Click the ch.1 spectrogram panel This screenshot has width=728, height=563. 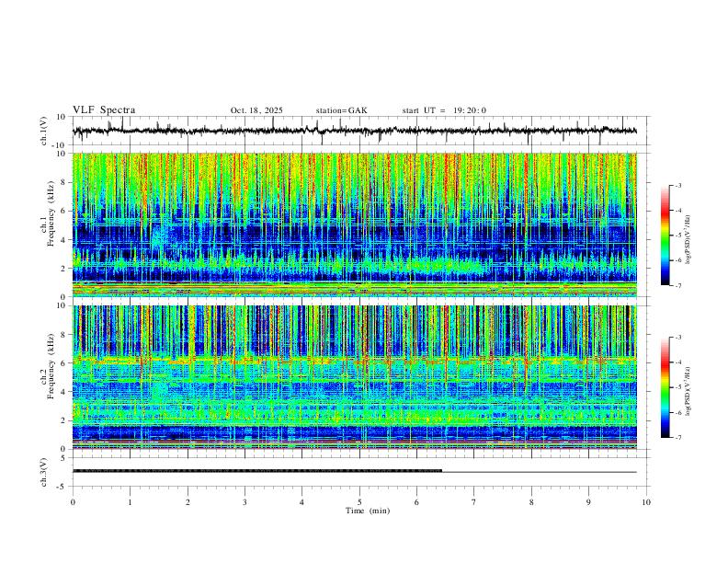355,224
